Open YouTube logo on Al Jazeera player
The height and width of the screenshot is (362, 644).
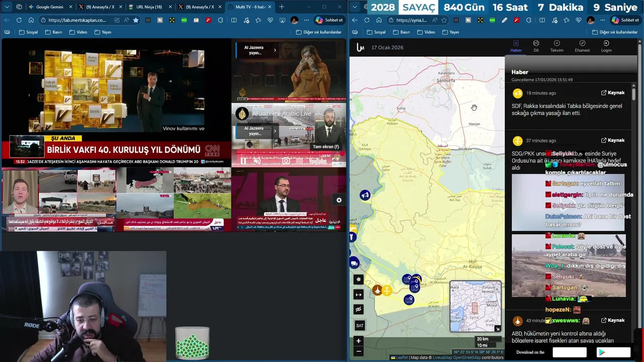pyautogui.click(x=317, y=161)
